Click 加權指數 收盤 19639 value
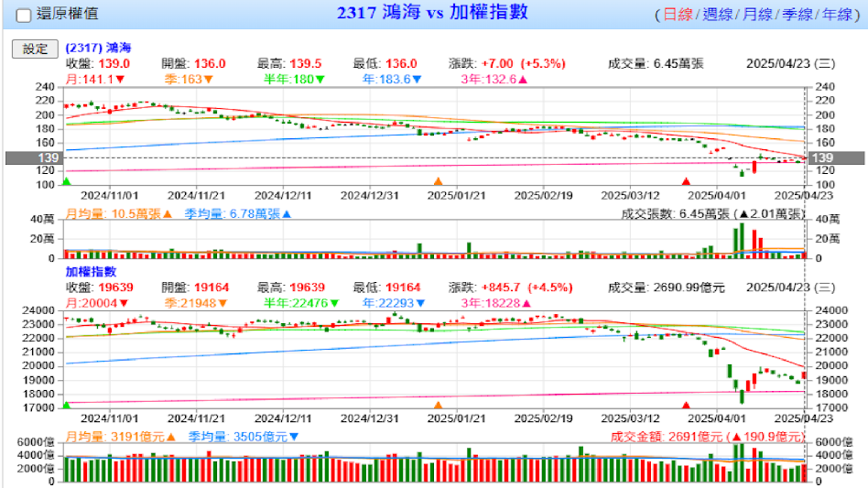The width and height of the screenshot is (868, 488). tap(115, 287)
